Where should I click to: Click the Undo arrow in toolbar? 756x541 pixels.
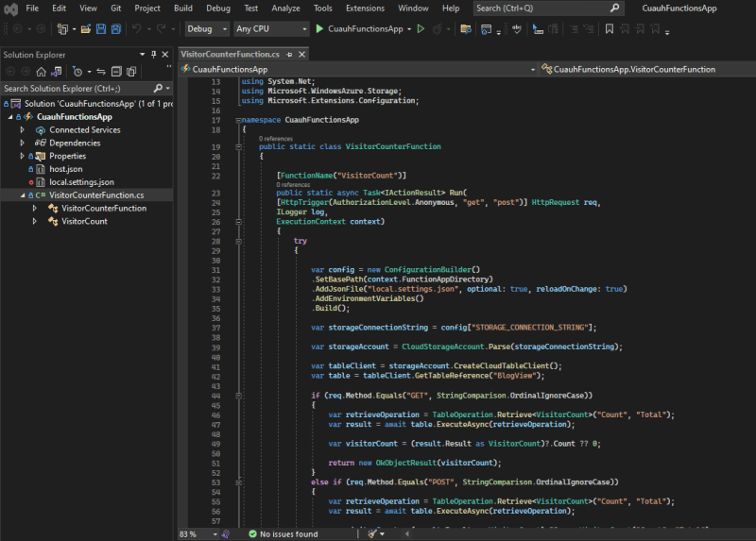pos(137,29)
